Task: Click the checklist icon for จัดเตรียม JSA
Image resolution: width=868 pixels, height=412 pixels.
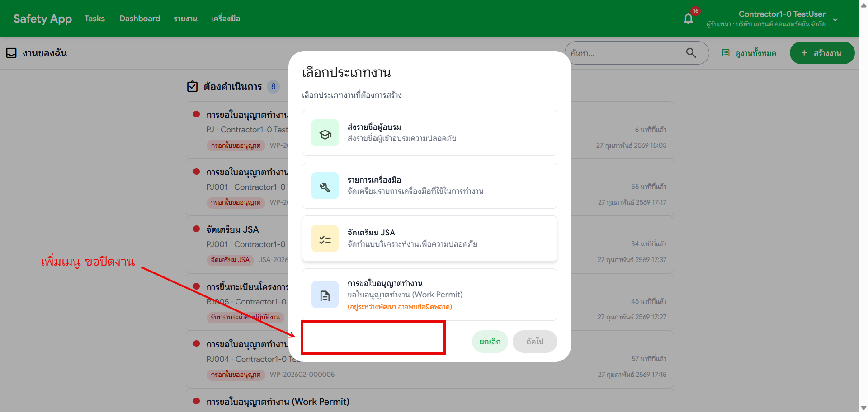Action: (325, 239)
